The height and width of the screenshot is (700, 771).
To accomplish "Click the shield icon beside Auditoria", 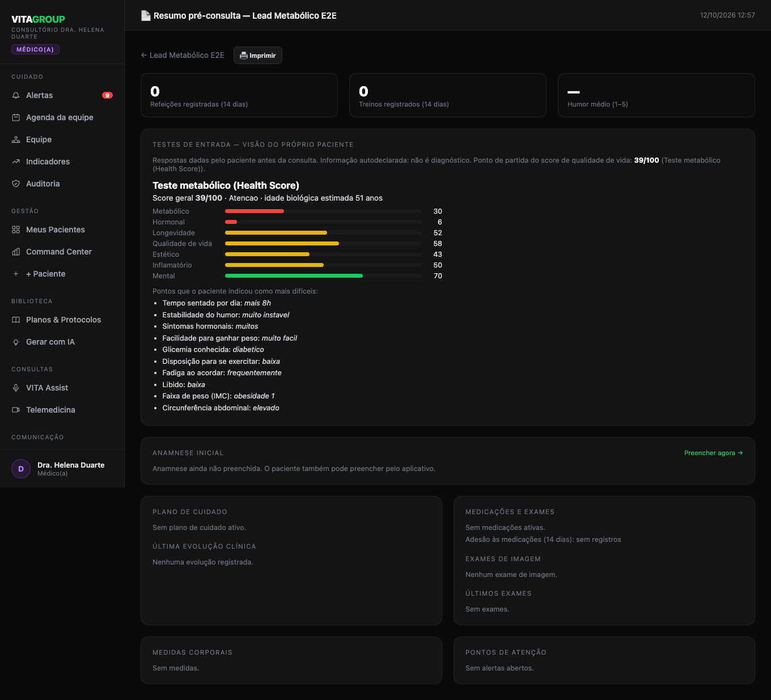I will tap(16, 184).
